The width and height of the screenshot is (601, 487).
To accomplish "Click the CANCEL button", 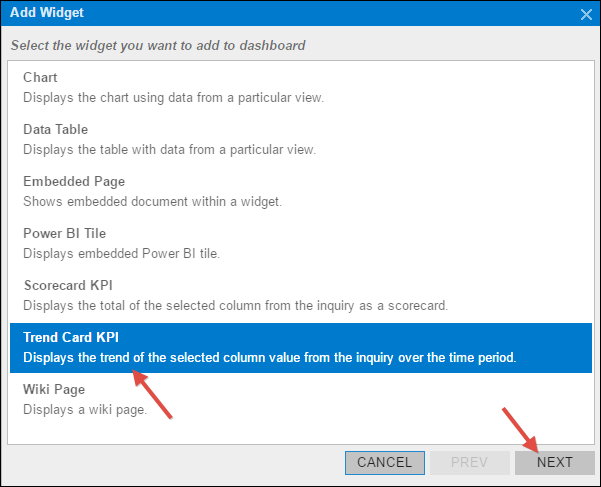I will [385, 462].
